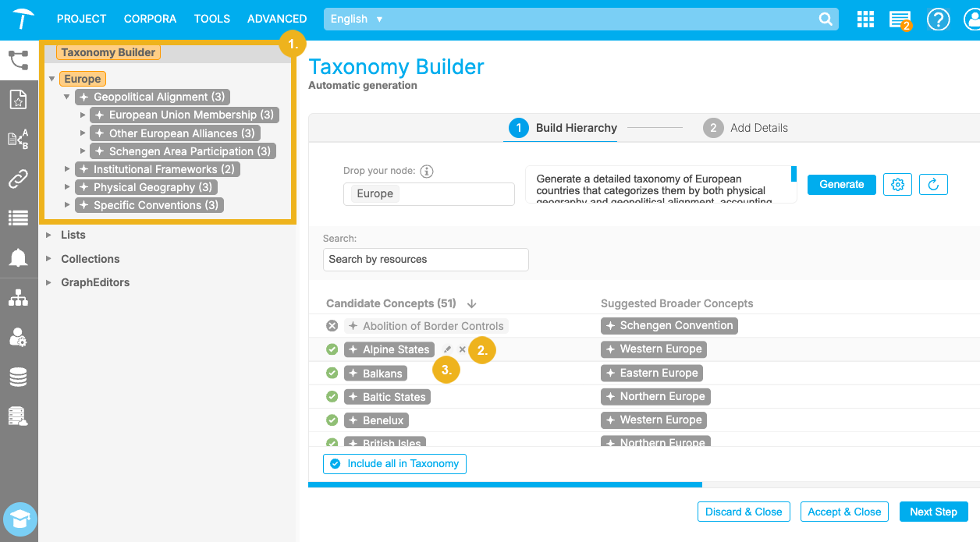Expand the Institutional Frameworks tree node
The image size is (980, 542).
pyautogui.click(x=67, y=169)
